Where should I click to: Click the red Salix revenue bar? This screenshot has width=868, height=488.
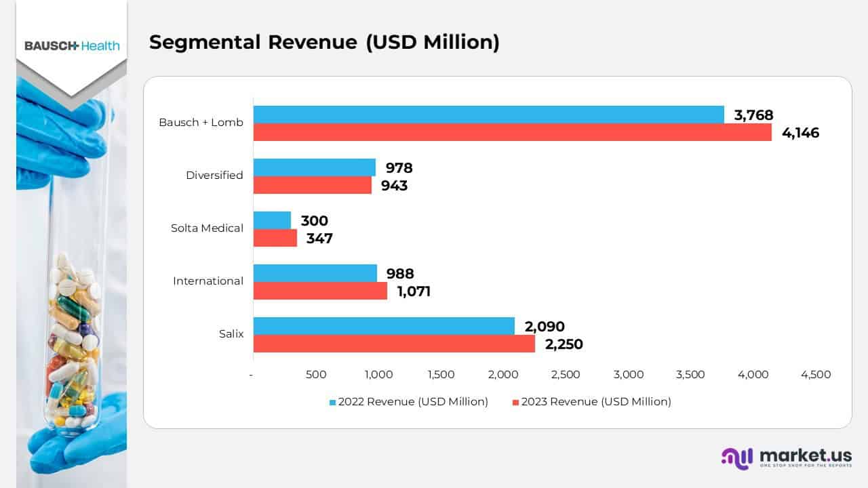[393, 344]
